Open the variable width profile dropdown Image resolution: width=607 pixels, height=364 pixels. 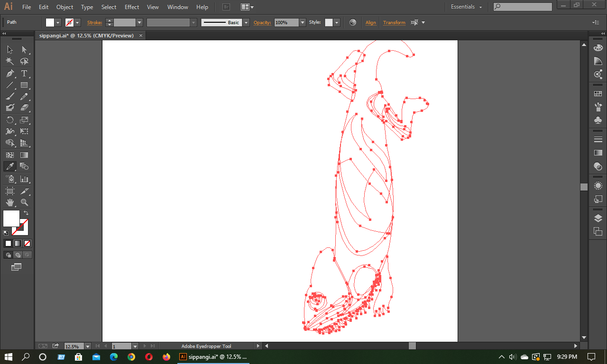[193, 22]
